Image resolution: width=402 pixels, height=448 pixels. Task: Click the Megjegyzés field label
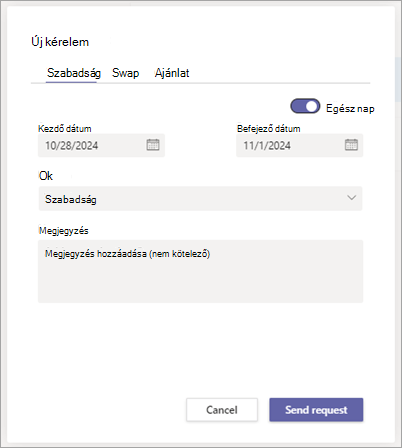(x=63, y=231)
